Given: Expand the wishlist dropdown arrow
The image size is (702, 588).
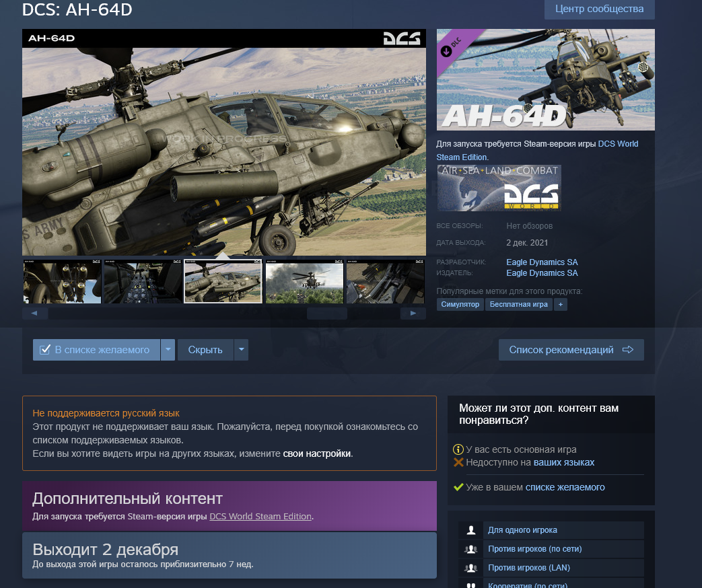Looking at the screenshot, I should (x=168, y=350).
